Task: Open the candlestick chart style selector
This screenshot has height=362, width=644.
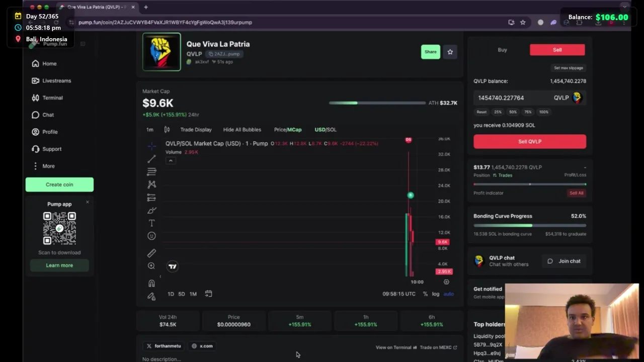Action: pyautogui.click(x=167, y=130)
